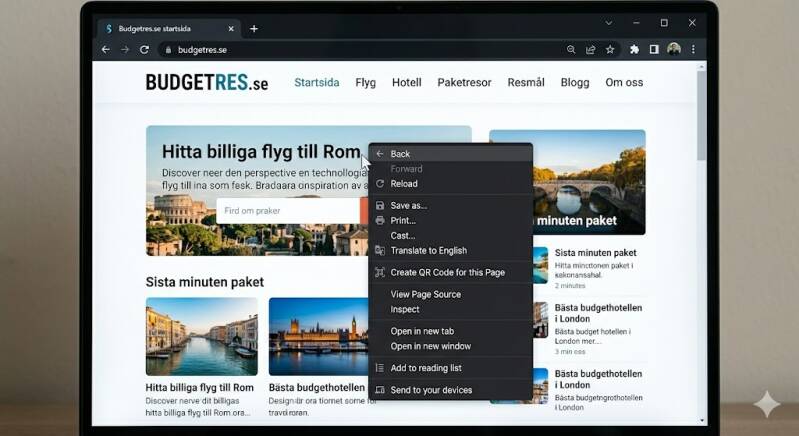Go to Startsida in the navigation
Screen dimensions: 799x436
[316, 83]
